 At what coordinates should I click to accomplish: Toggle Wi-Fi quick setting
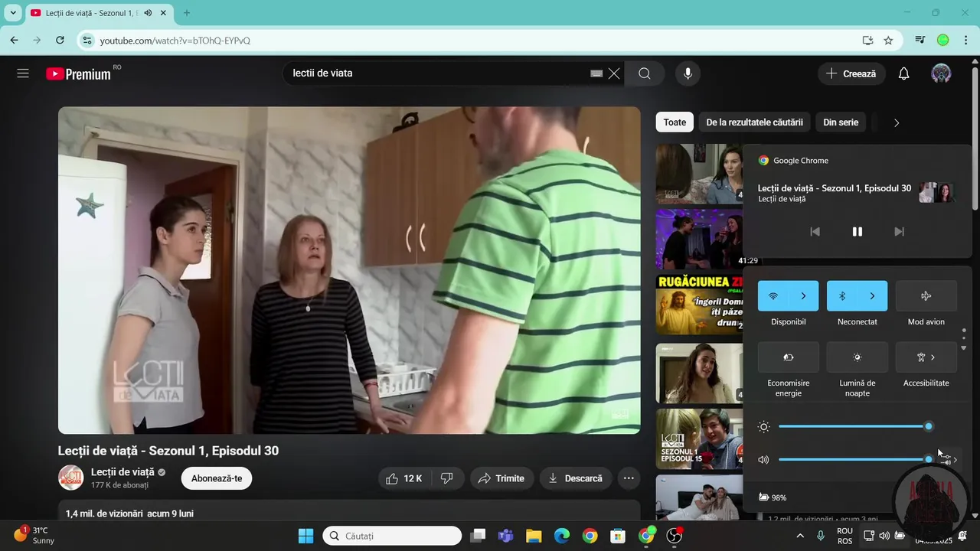coord(773,296)
